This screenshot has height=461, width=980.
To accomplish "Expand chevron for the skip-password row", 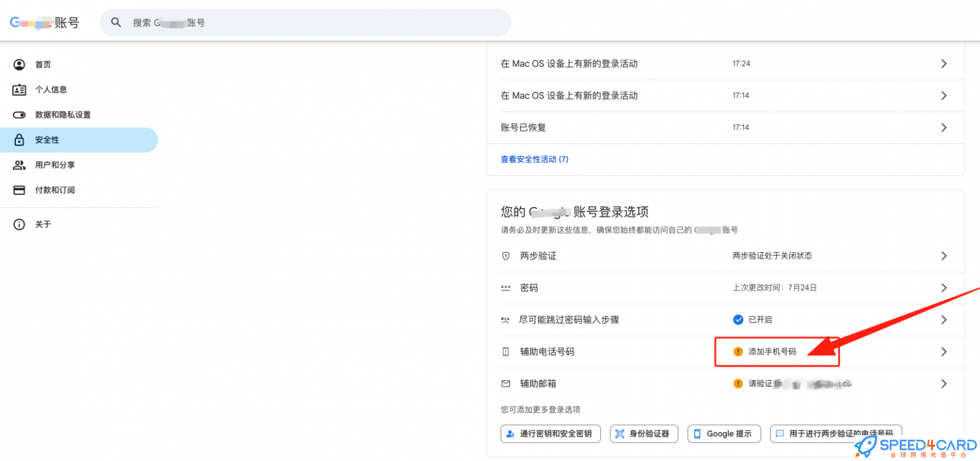I will 944,319.
